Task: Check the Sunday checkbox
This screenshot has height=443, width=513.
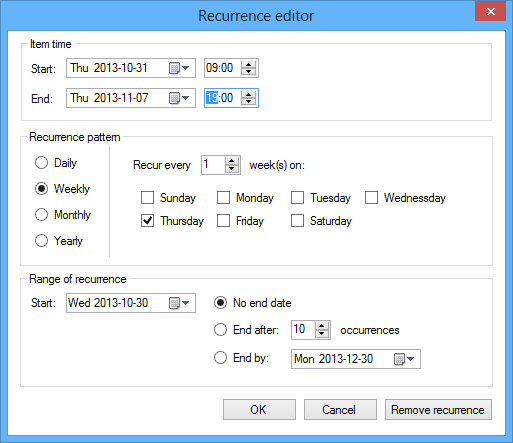Action: [147, 198]
